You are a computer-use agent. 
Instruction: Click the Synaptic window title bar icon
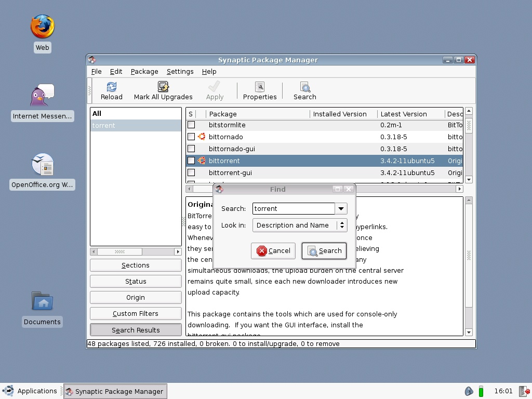(x=91, y=60)
